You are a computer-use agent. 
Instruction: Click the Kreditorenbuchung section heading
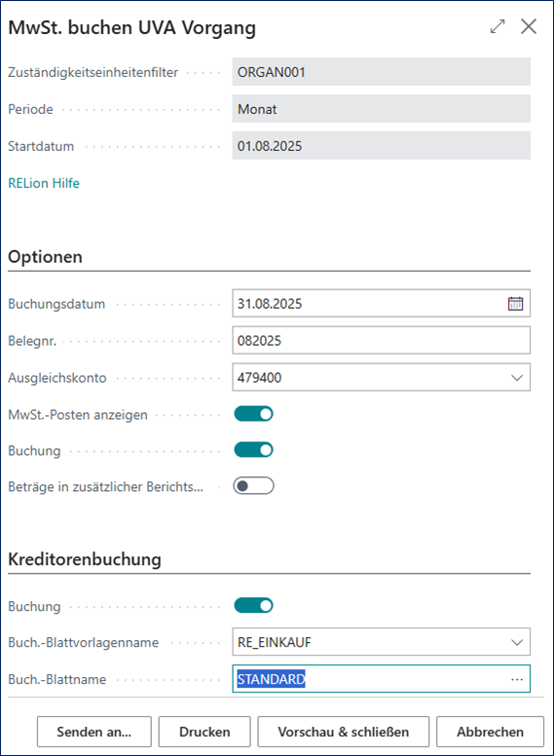[x=85, y=559]
